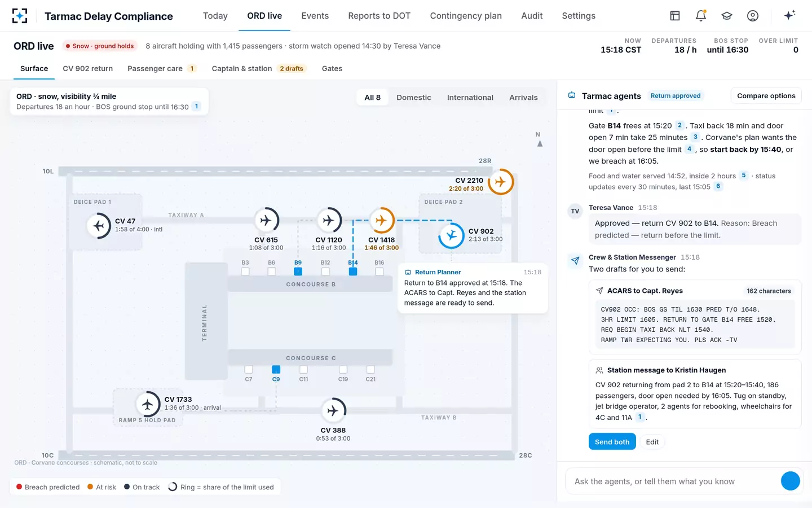Click gate C9 square on Concourse C
Screen dimensions: 812x508
pos(276,369)
